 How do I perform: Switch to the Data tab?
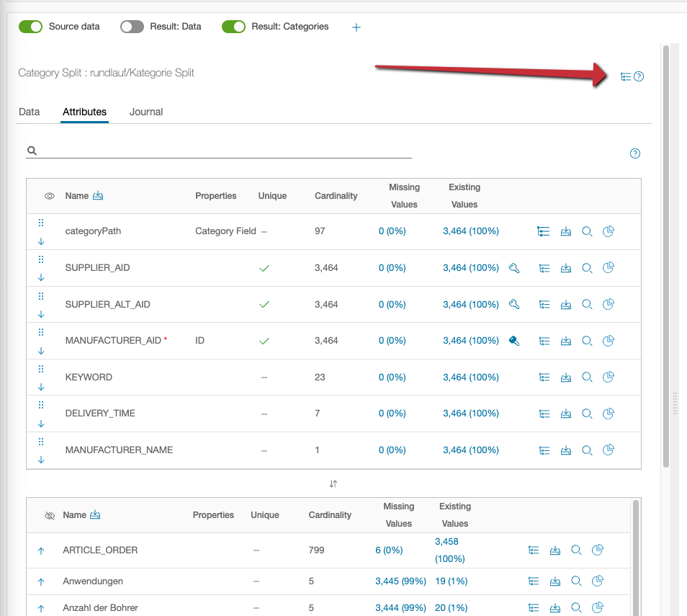tap(29, 112)
